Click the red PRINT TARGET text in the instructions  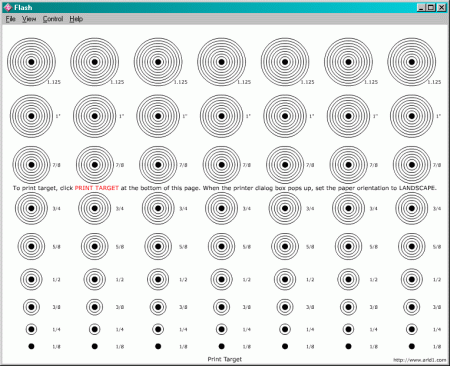pos(97,188)
